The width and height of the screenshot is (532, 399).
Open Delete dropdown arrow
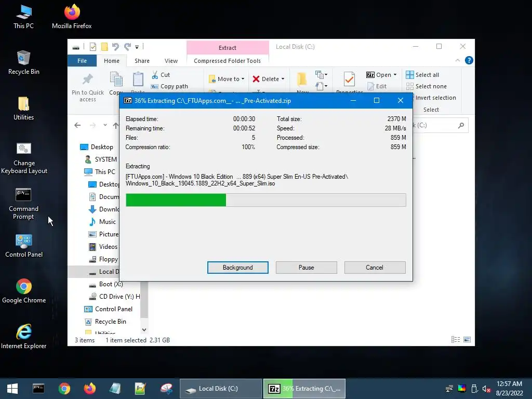click(283, 79)
